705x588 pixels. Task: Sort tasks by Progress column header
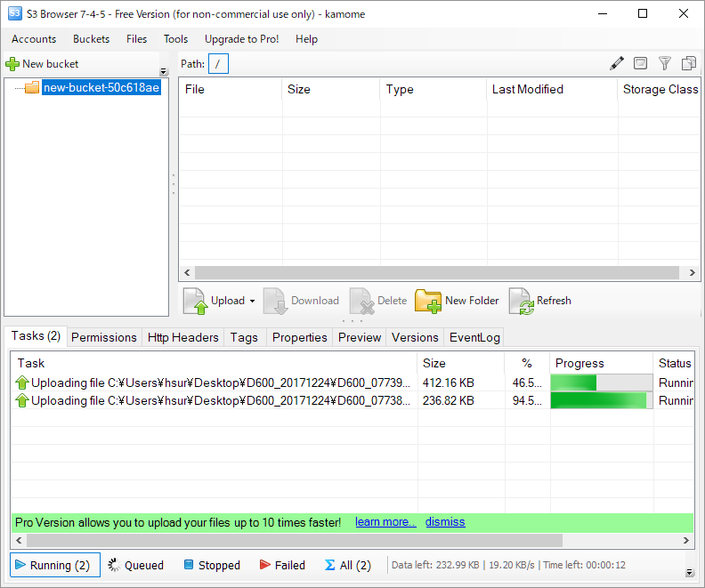[601, 363]
